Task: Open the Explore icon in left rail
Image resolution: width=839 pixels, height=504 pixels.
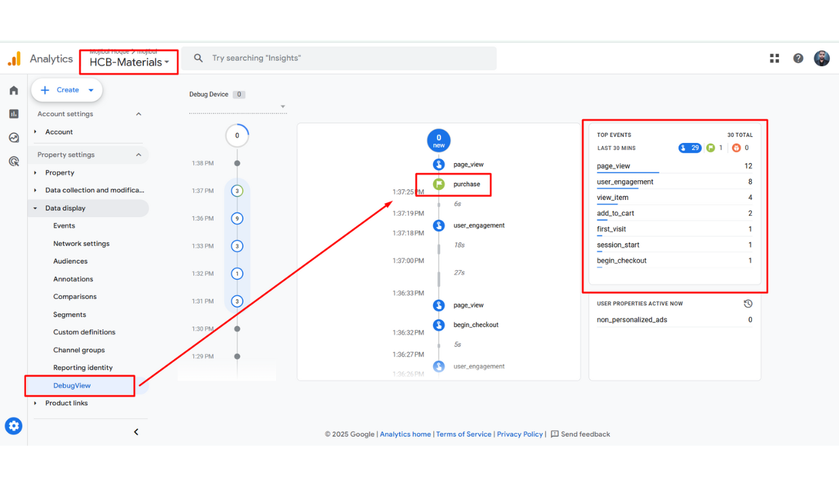Action: click(13, 137)
